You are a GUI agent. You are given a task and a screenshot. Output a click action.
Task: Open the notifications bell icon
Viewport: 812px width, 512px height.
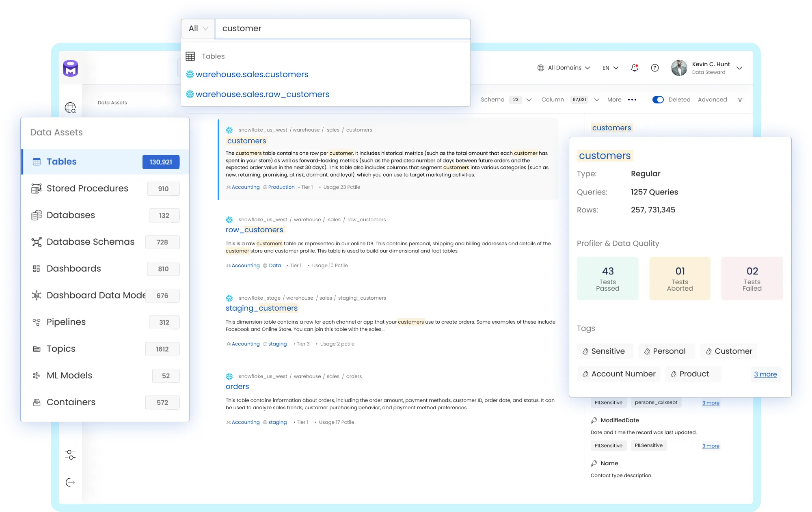[x=635, y=68]
